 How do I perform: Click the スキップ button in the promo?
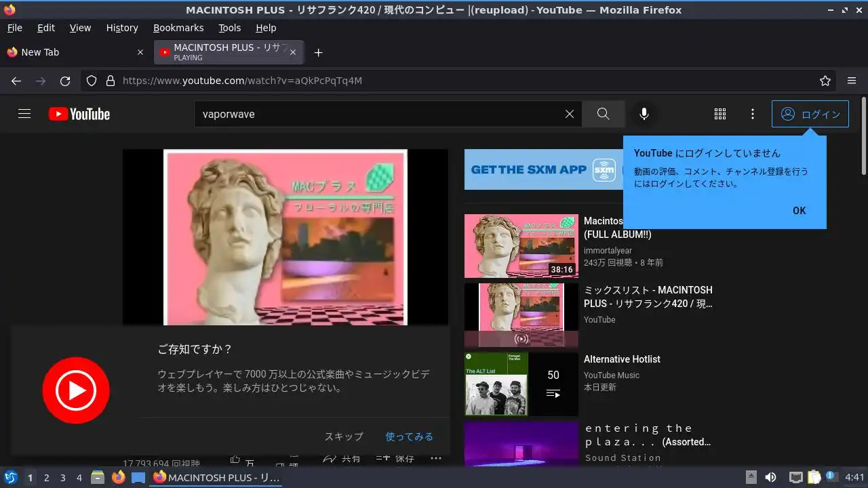[x=344, y=436]
